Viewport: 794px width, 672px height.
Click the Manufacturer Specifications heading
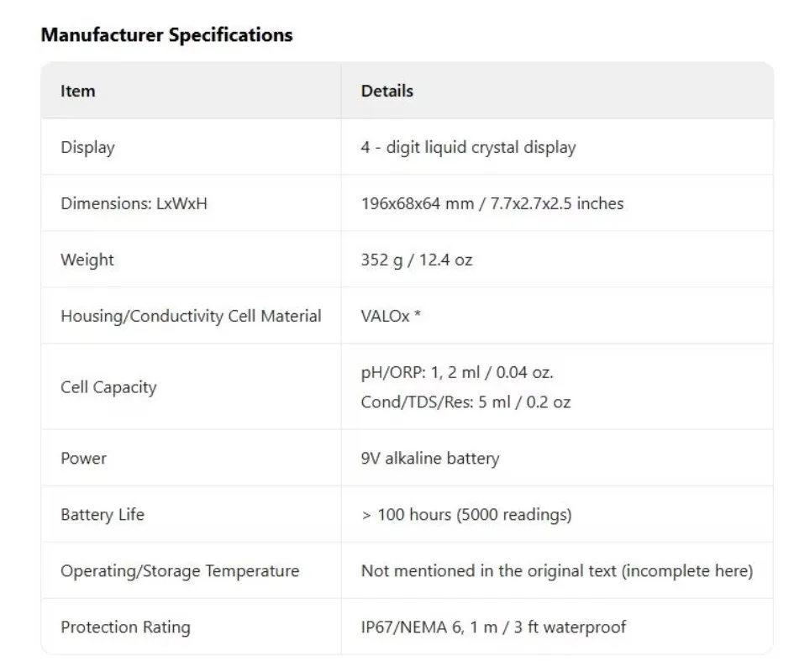pos(166,35)
